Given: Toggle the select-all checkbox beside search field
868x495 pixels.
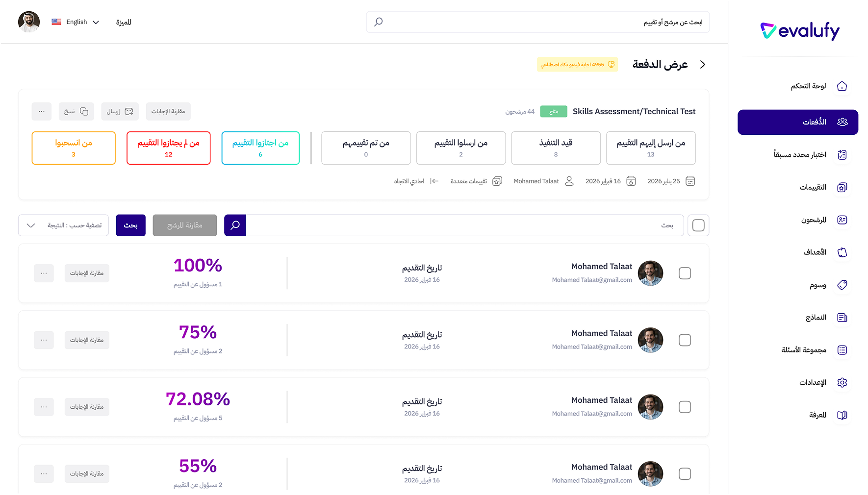Looking at the screenshot, I should pyautogui.click(x=698, y=225).
